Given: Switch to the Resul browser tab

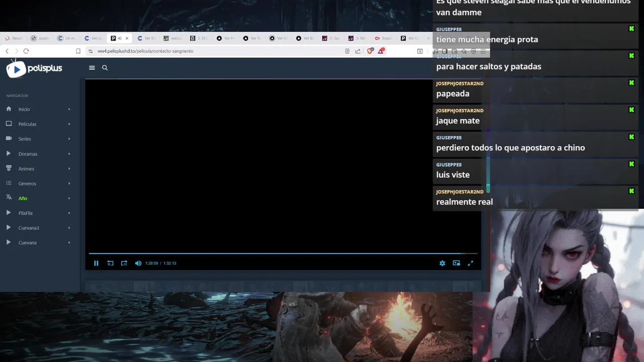Looking at the screenshot, I should [x=14, y=38].
